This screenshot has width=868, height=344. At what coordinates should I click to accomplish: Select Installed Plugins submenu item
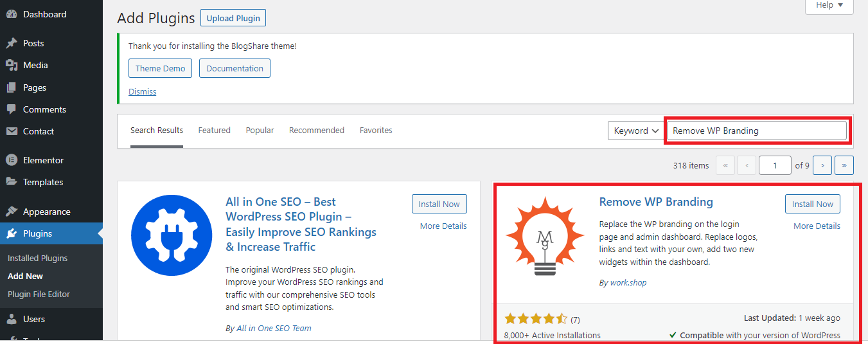coord(37,258)
